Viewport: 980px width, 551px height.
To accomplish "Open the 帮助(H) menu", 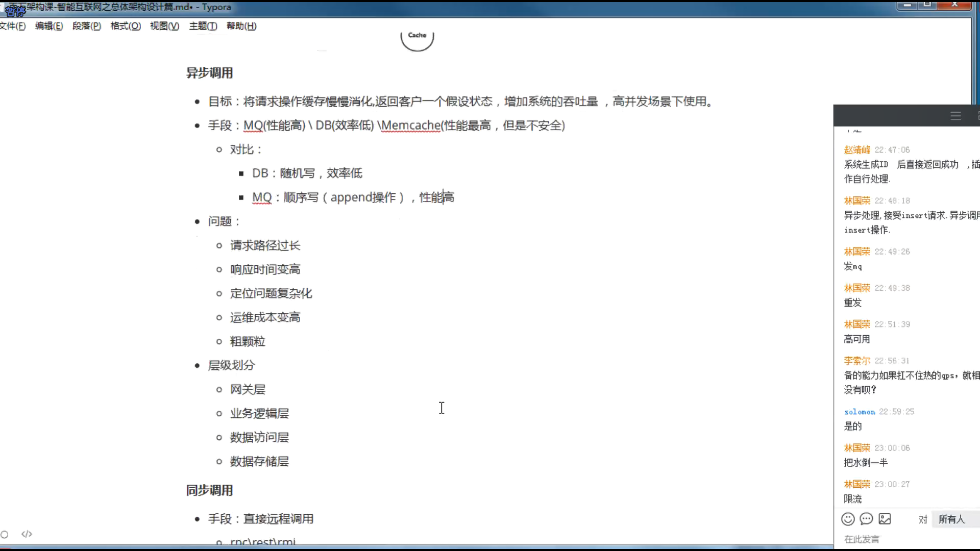I will (x=241, y=26).
